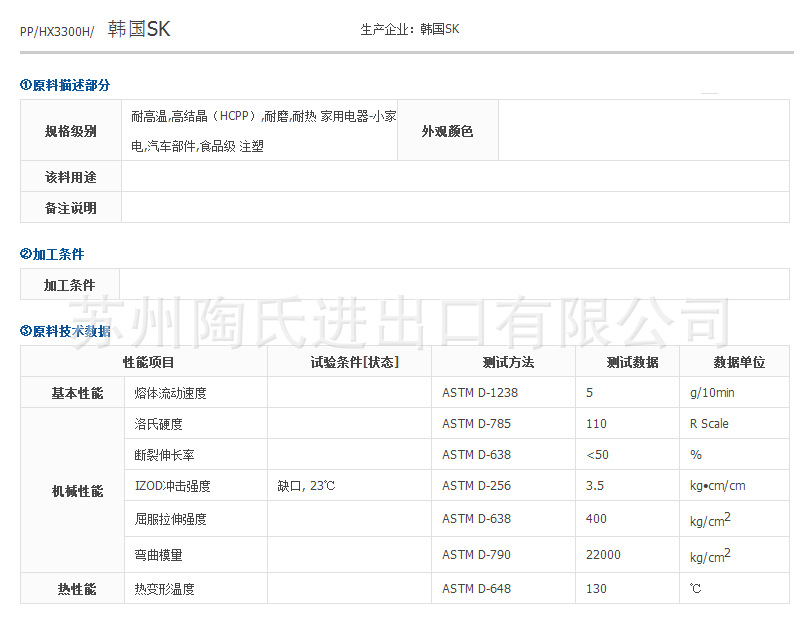The width and height of the screenshot is (800, 624).
Task: Select the ③原料技术数据 section heading
Action: [65, 331]
